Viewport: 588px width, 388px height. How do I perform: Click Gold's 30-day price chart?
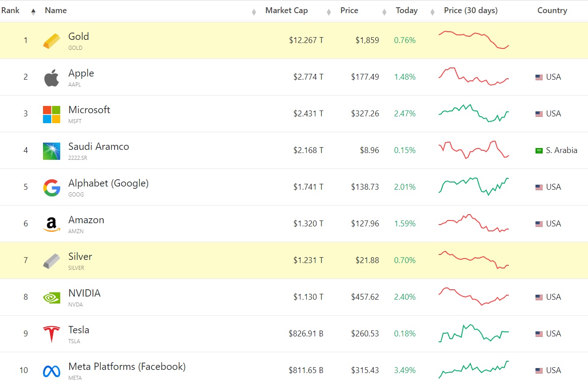pyautogui.click(x=474, y=40)
